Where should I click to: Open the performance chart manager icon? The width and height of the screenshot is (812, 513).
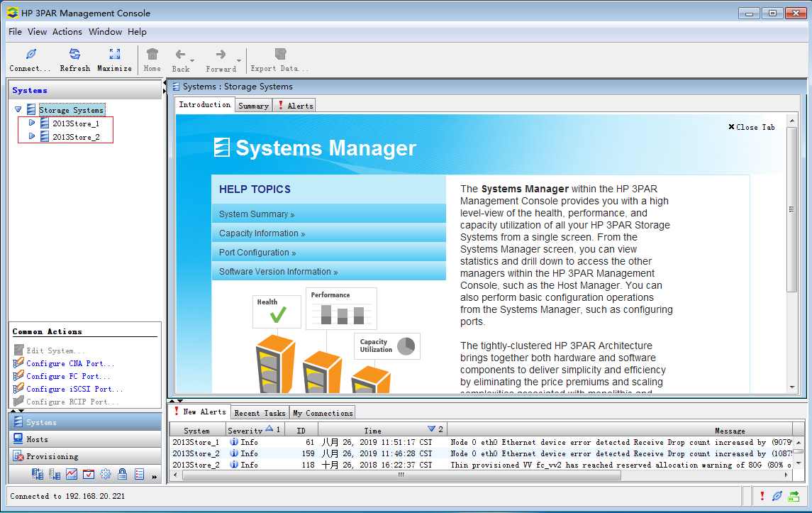[72, 474]
